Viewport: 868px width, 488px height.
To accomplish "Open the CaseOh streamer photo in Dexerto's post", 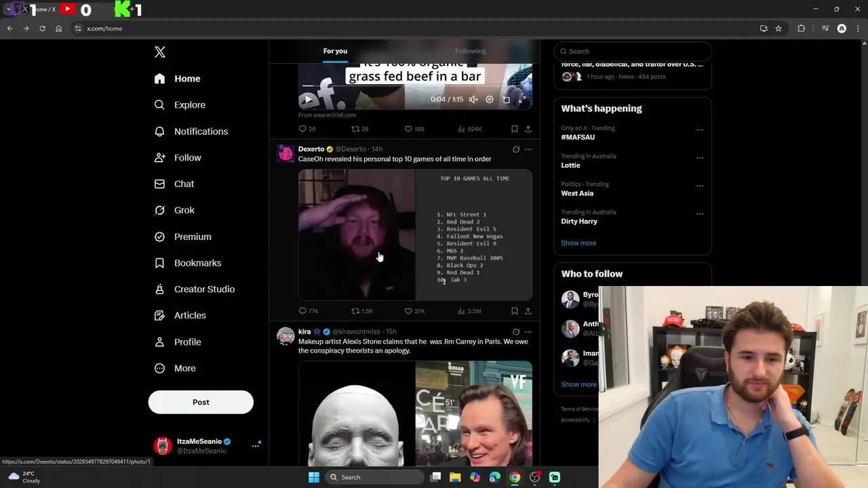I will (x=357, y=235).
